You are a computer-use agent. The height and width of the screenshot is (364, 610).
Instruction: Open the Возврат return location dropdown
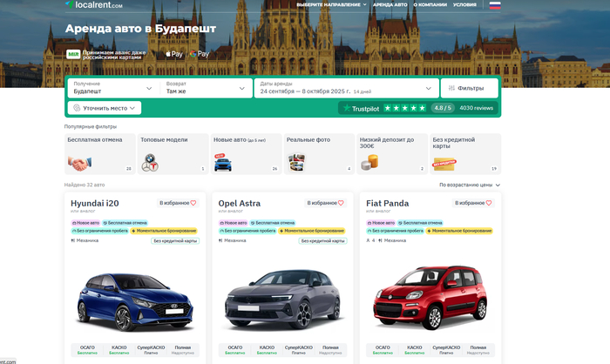point(206,87)
